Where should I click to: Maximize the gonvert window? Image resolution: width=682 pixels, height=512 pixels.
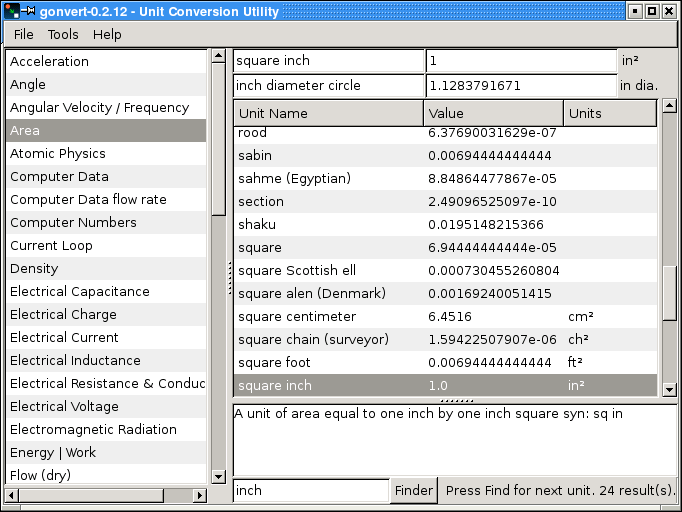click(652, 11)
